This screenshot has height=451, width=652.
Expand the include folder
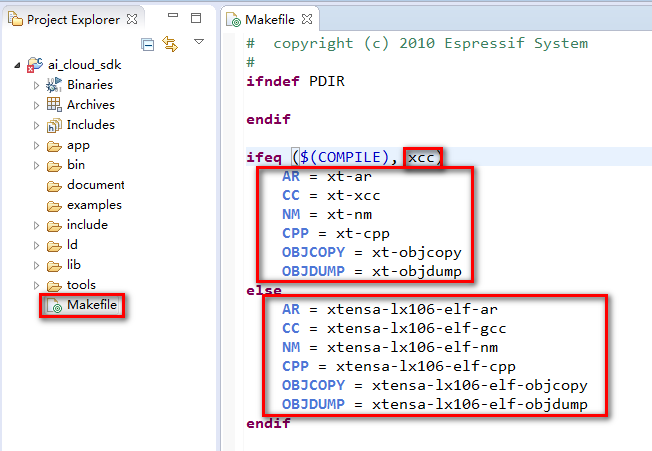point(37,225)
